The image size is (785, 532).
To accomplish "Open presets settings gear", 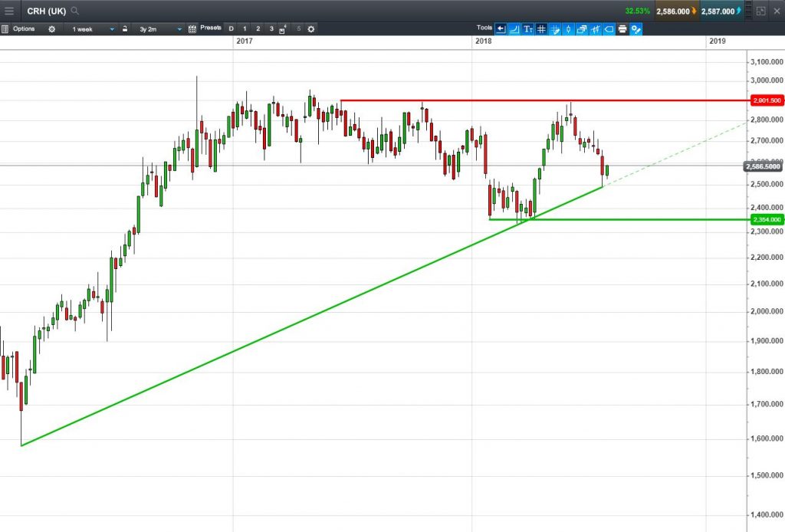I will click(311, 29).
